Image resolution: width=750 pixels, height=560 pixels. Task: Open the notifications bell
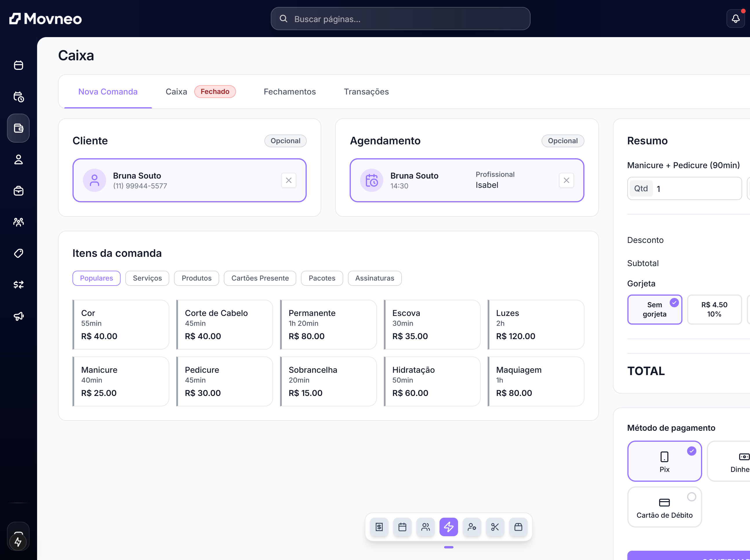(735, 19)
